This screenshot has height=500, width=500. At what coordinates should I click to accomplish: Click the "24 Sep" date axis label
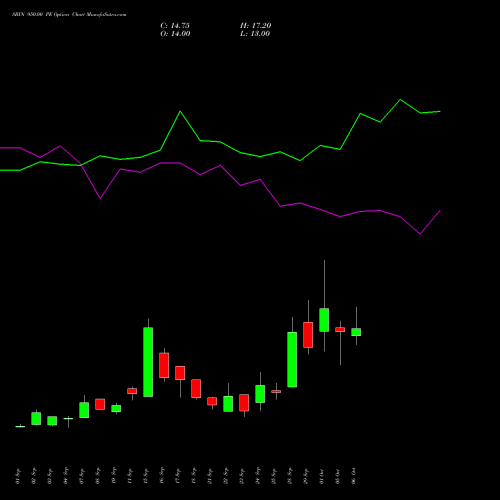point(258,476)
